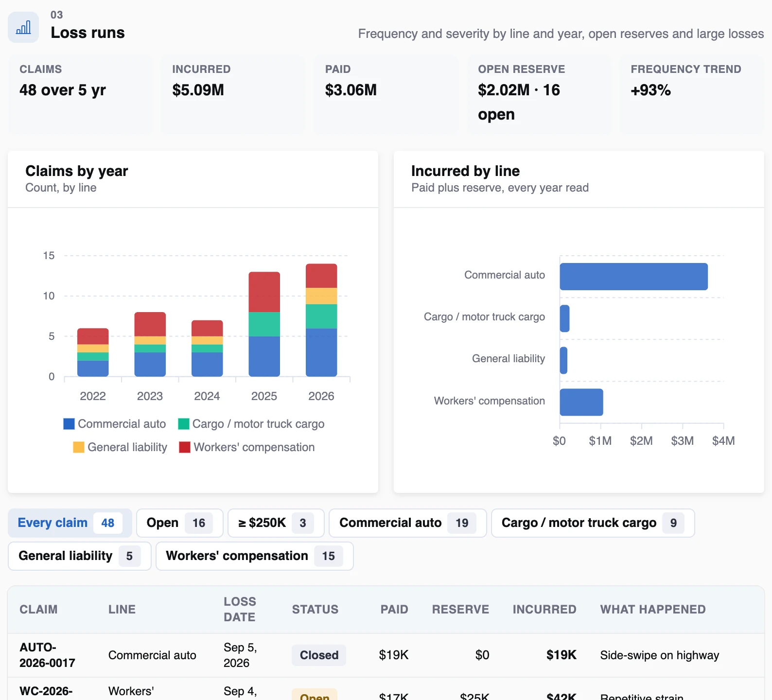Show claims of $250K or more

click(x=276, y=523)
